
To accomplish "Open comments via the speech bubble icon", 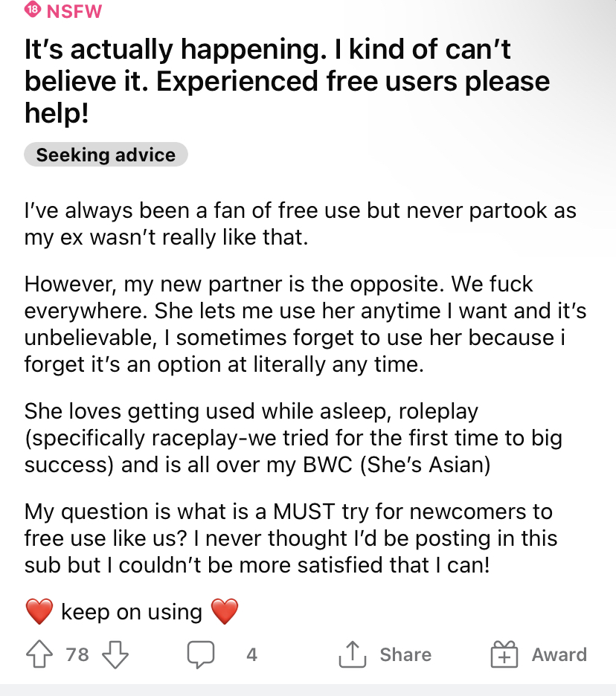I will (201, 654).
